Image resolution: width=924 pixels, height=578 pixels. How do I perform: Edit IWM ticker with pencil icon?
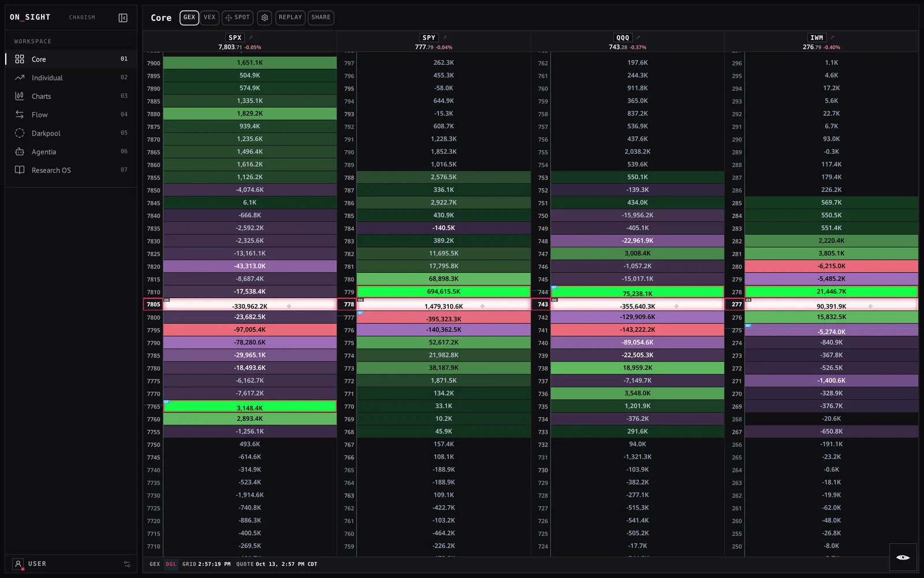pos(833,38)
